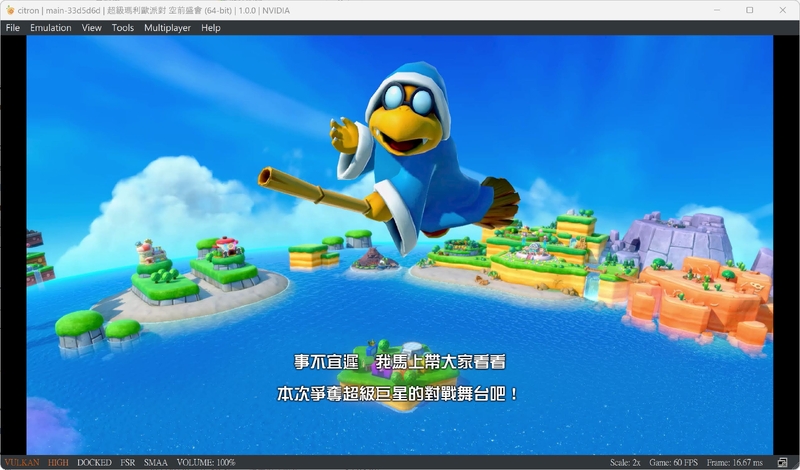Toggle the DOCKED mode status button
800x470 pixels.
(x=94, y=462)
